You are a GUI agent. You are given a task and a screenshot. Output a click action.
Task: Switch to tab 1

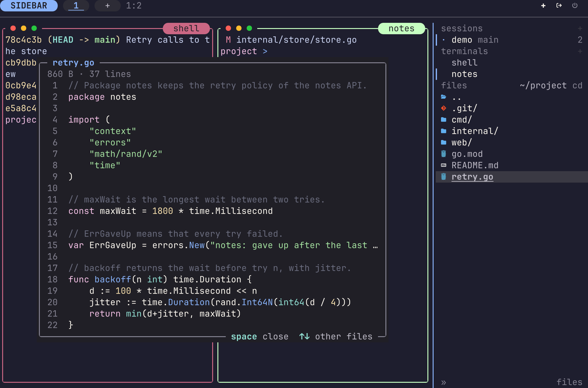(x=76, y=6)
